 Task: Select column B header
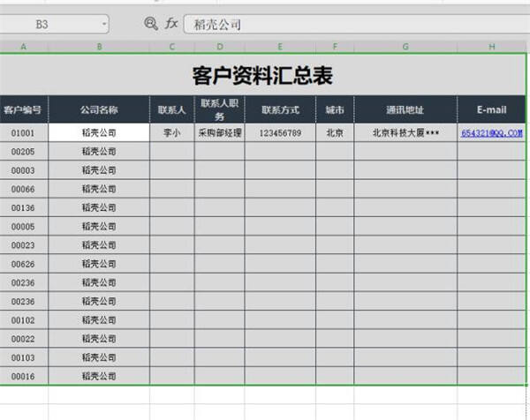coord(99,47)
